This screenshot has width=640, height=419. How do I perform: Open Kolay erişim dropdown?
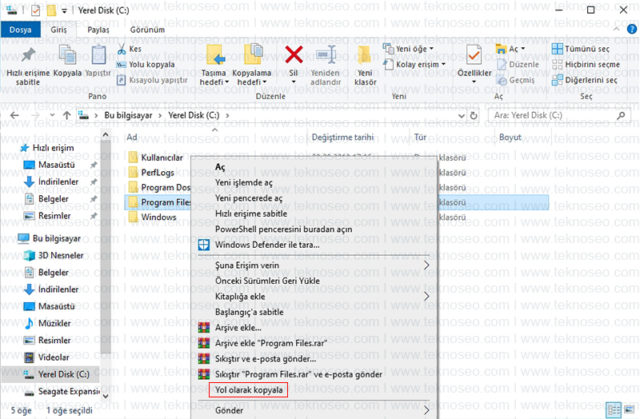point(414,64)
